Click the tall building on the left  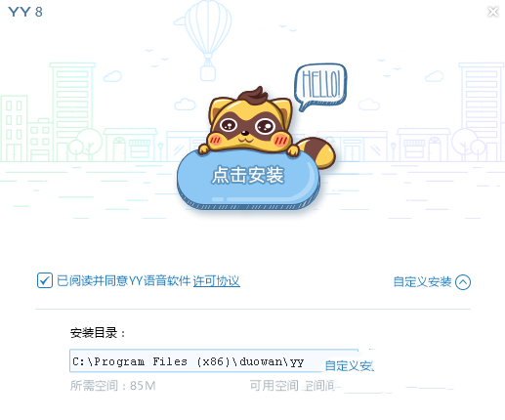point(72,111)
